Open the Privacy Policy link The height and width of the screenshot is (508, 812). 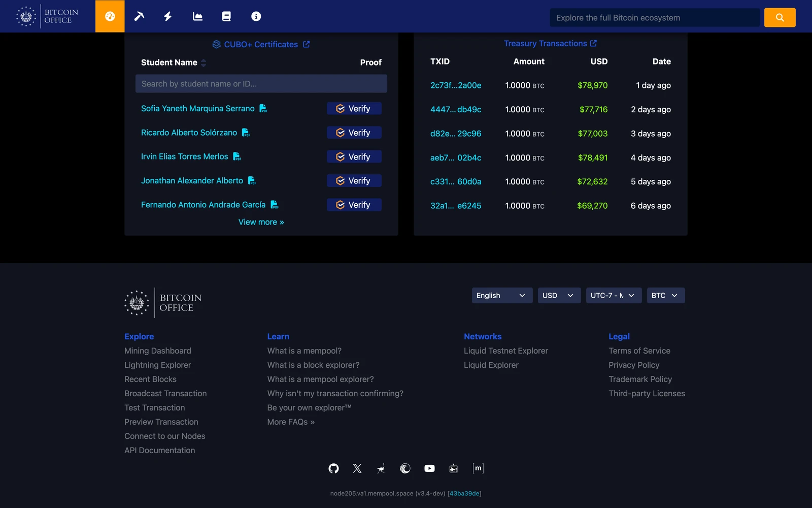click(634, 365)
